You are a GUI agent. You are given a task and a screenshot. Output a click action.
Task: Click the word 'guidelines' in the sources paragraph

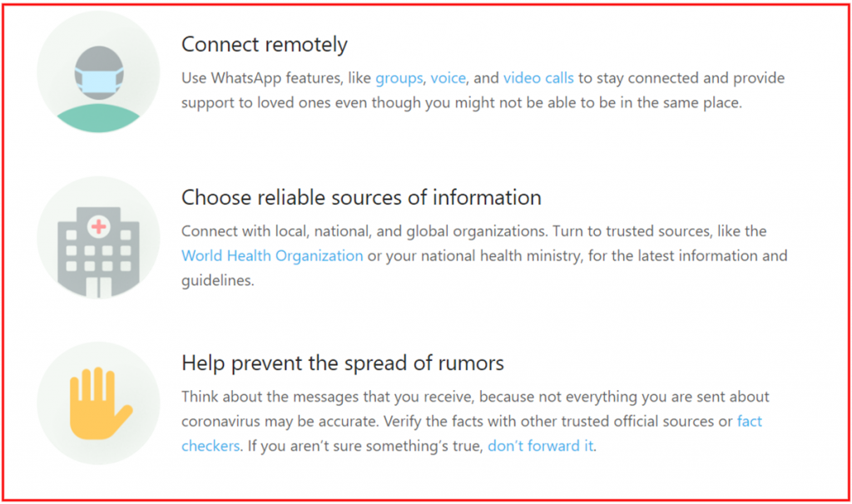217,281
